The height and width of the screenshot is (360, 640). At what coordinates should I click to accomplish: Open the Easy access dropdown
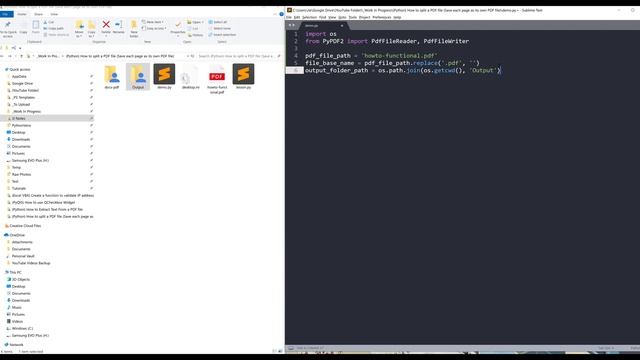(154, 28)
